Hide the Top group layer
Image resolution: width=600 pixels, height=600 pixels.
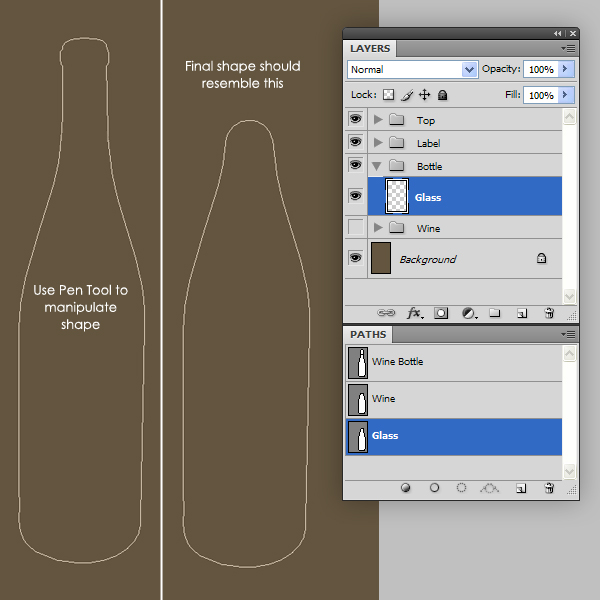pyautogui.click(x=355, y=119)
